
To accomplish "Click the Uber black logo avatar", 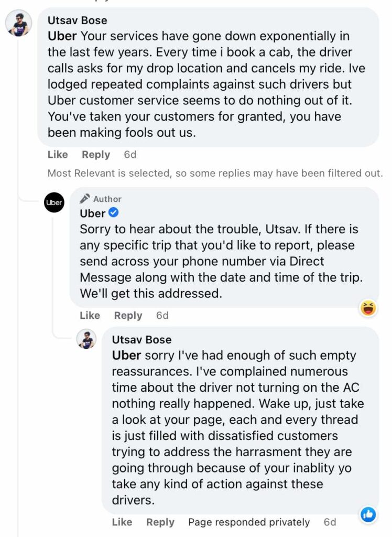I will pyautogui.click(x=54, y=202).
